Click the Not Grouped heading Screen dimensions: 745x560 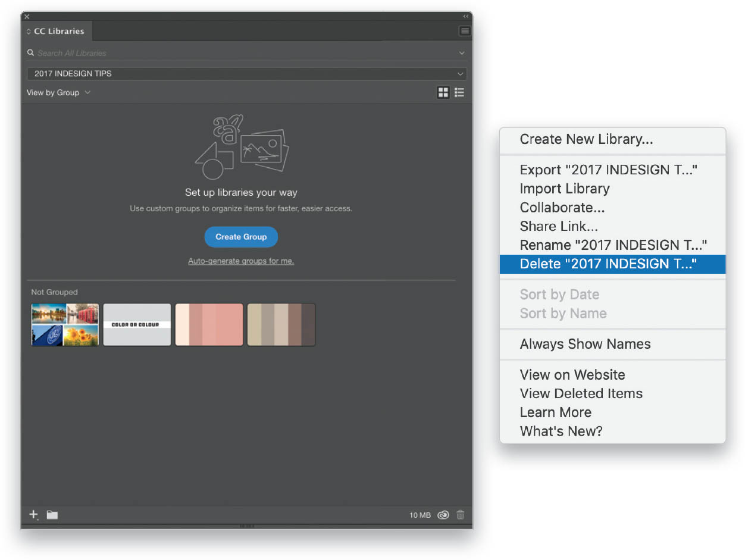coord(54,292)
